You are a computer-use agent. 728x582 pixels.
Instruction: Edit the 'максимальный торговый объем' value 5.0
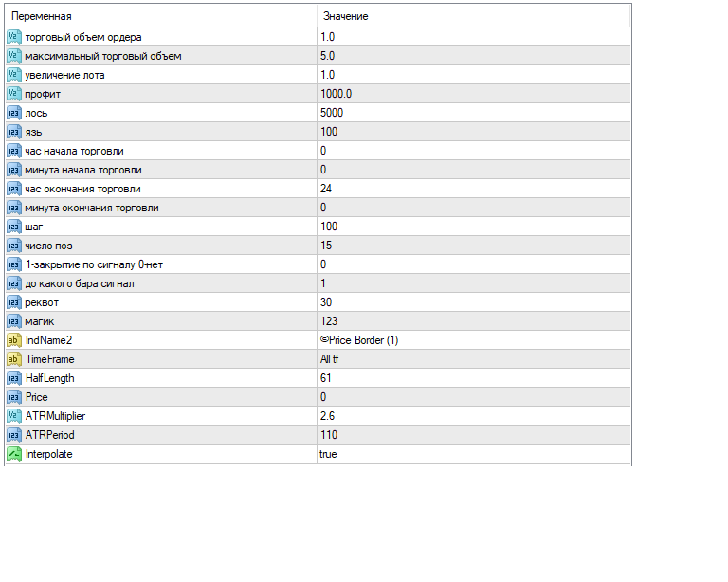(x=327, y=56)
